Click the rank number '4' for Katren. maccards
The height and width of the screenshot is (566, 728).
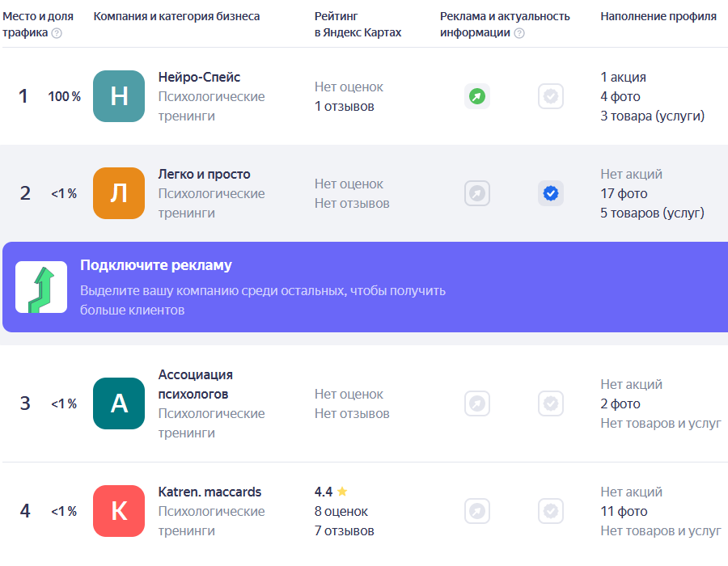(x=25, y=511)
